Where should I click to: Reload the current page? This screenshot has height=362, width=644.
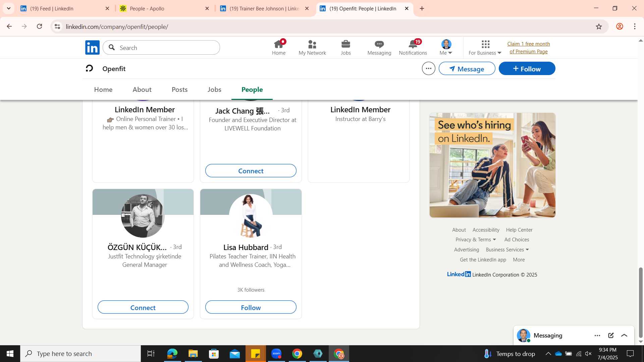pyautogui.click(x=39, y=26)
